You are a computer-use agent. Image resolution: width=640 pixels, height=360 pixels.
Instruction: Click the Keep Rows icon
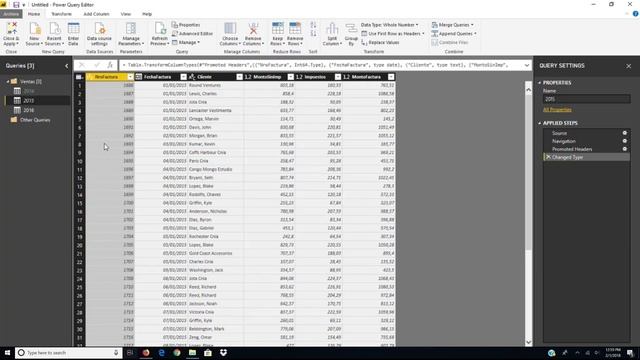tap(278, 29)
